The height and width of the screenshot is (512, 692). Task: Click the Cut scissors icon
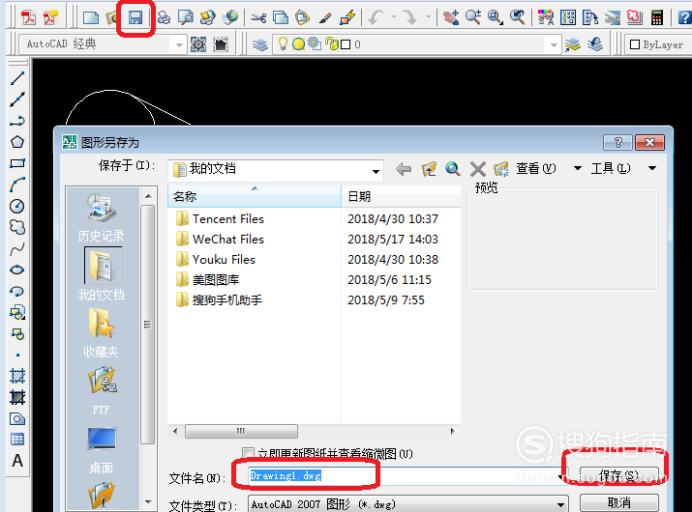[259, 18]
